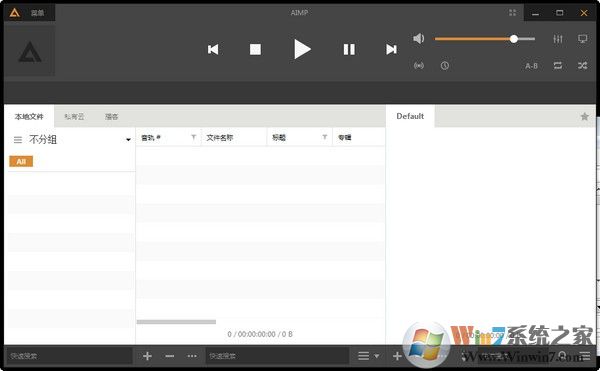The width and height of the screenshot is (600, 371).
Task: Toggle repeat playback mode
Action: click(558, 66)
